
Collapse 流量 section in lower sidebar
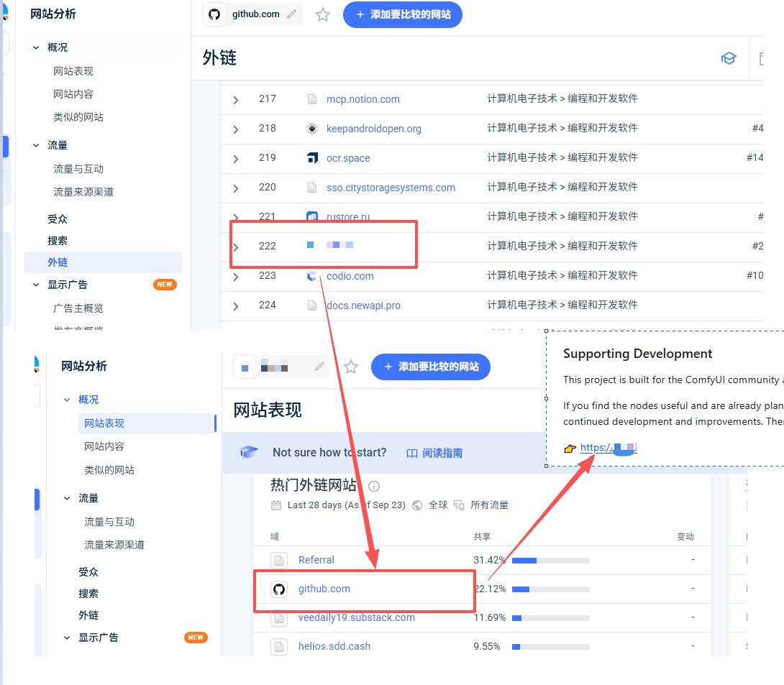pos(67,498)
